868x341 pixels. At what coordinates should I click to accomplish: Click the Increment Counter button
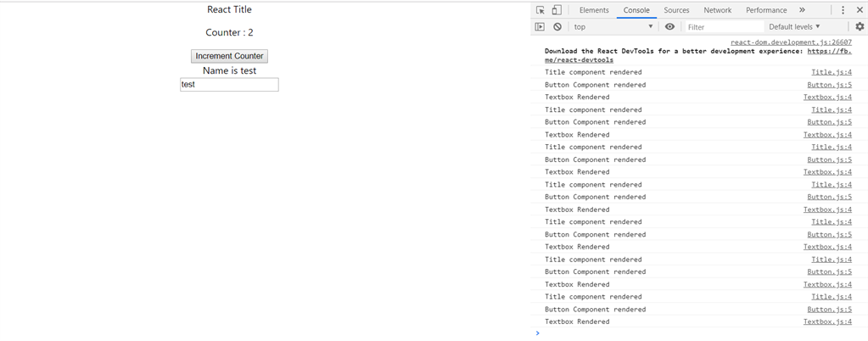pyautogui.click(x=229, y=56)
